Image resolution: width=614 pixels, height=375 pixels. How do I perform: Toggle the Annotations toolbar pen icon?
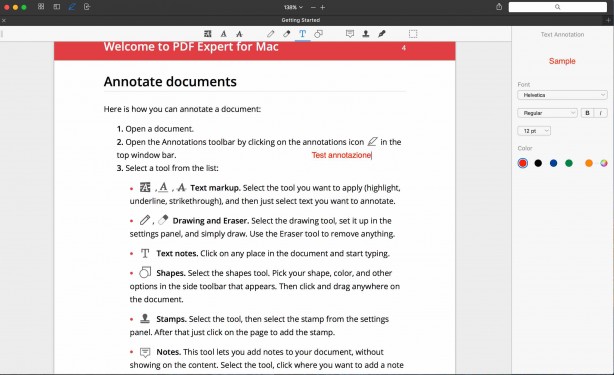coord(72,7)
